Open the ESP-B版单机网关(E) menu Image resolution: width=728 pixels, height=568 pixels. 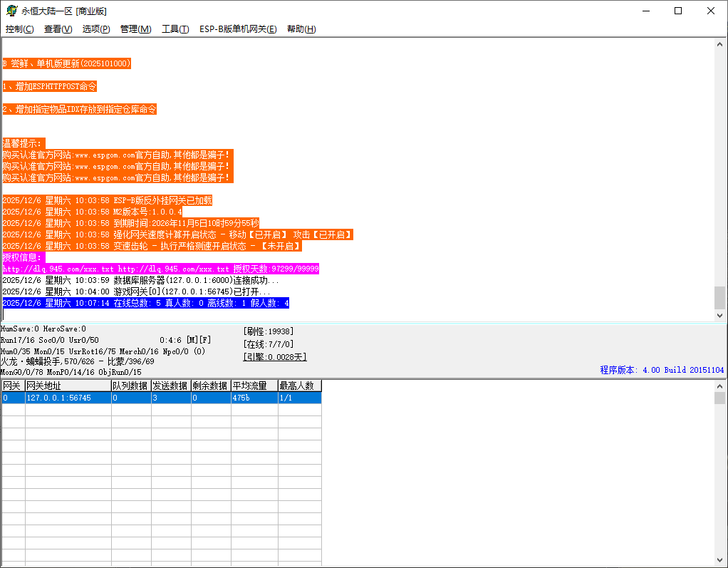(238, 29)
